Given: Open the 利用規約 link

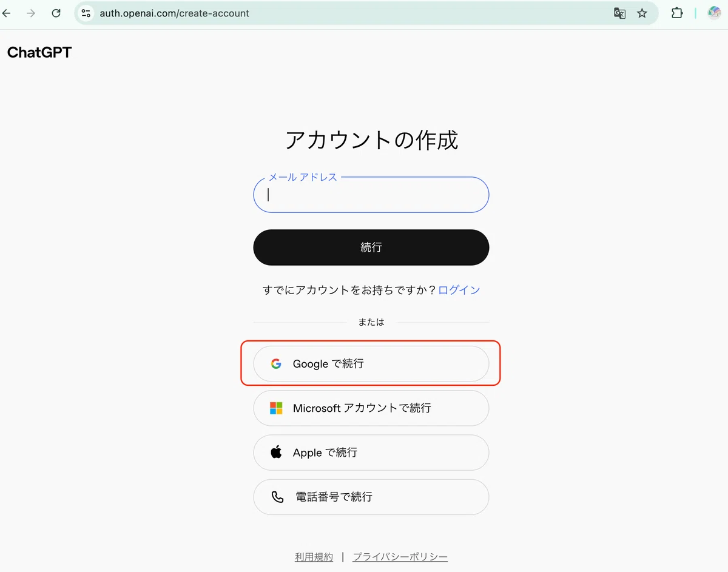Looking at the screenshot, I should (314, 557).
